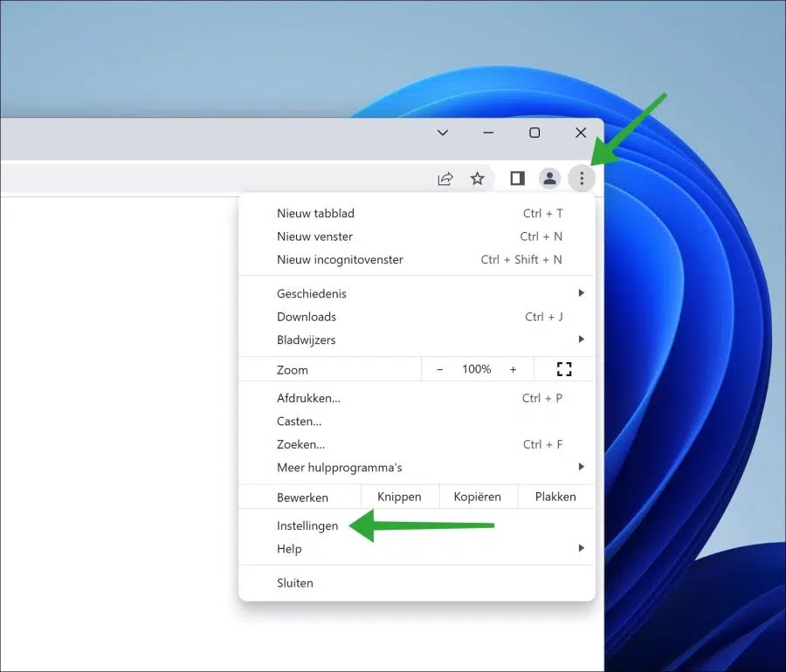Open Instellingen

[x=417, y=525]
